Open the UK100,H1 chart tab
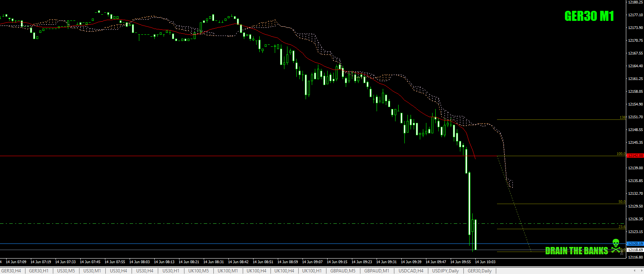 point(312,271)
